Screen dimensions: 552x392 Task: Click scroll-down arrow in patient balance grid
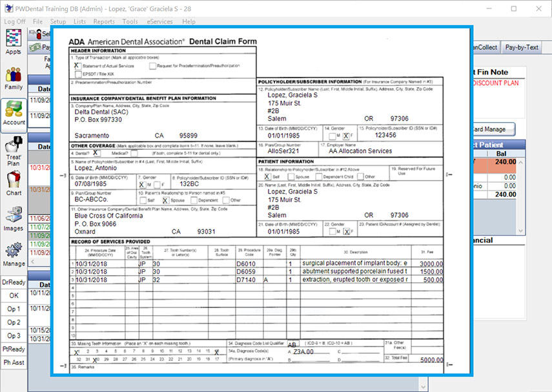click(x=521, y=231)
